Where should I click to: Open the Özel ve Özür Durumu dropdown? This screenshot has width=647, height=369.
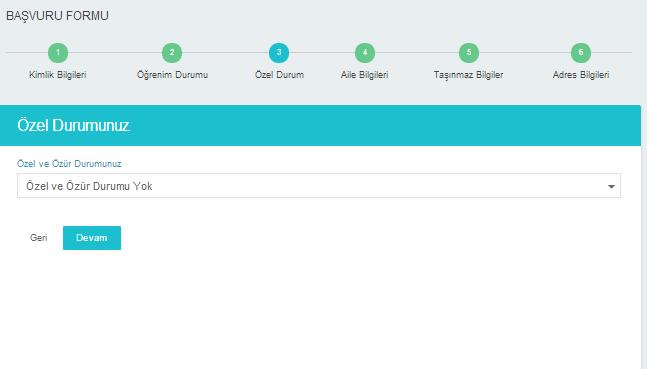(319, 186)
